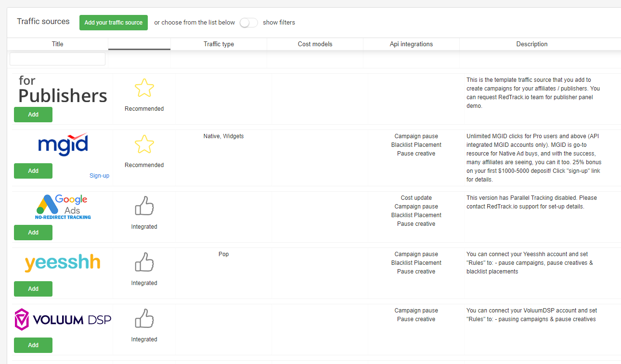Click the Integrated thumbs-up for Google Ads
Screen dimensions: 621x364
coord(144,206)
